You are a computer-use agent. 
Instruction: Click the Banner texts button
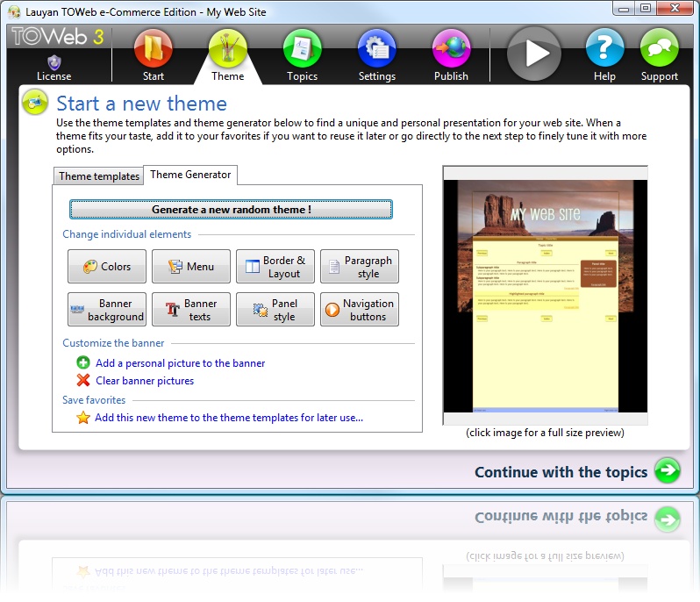191,310
